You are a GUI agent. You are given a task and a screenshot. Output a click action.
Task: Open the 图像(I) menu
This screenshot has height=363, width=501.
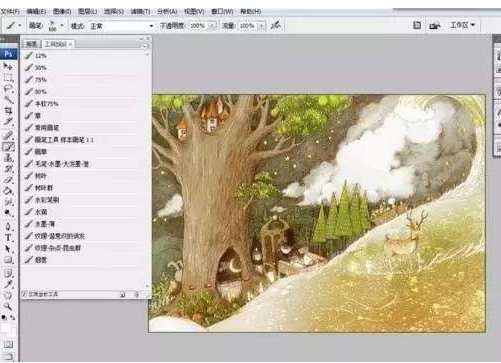pyautogui.click(x=62, y=12)
